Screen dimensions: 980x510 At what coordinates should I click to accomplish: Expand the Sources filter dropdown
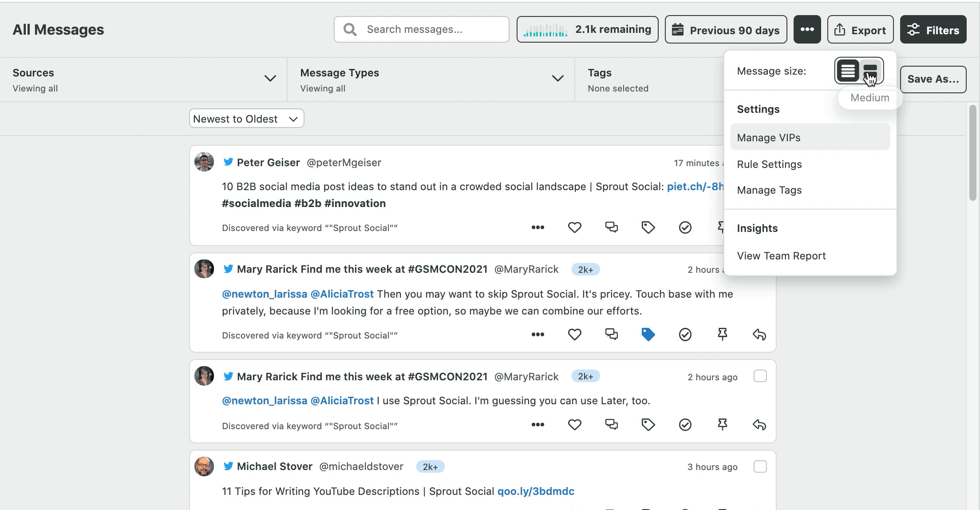click(x=143, y=80)
